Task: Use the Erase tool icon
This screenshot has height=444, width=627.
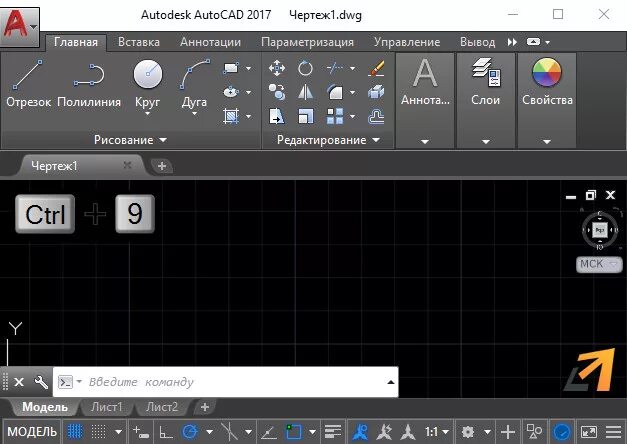Action: (x=376, y=68)
